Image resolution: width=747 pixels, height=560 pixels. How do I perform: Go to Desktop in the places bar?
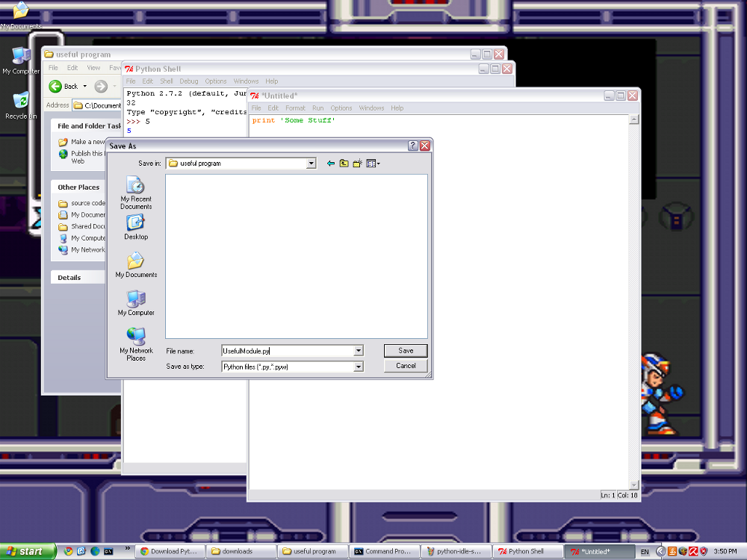coord(136,226)
